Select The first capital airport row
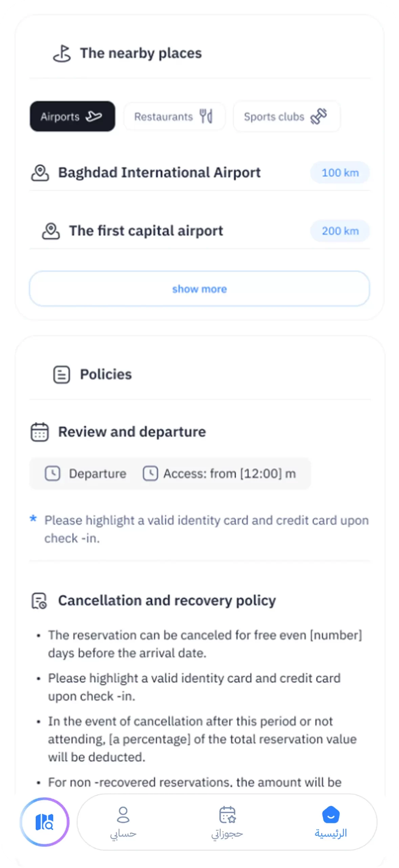Screen dimensions: 399x868 pos(146,231)
